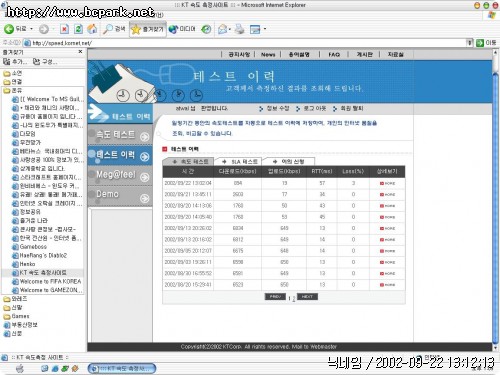Switch to the 속도 테스트 history tab
This screenshot has height=375, width=500.
click(x=188, y=162)
